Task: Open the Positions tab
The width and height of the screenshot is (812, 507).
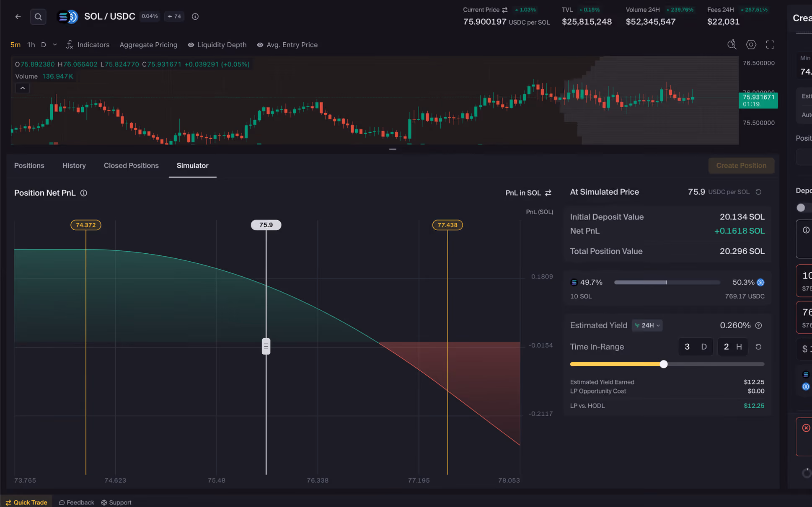Action: (29, 165)
